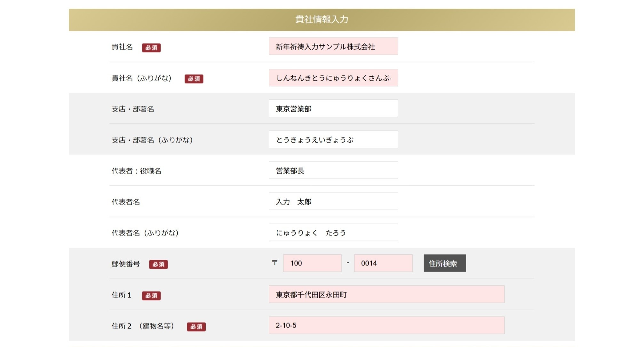Click the 〒 postal mark symbol
Screen dimensions: 644x347
click(274, 263)
